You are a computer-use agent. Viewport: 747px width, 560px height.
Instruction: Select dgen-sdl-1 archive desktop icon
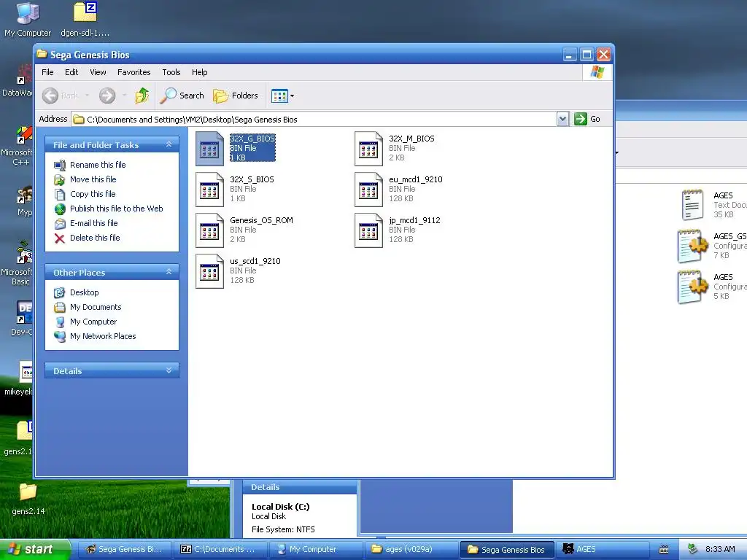click(x=85, y=20)
